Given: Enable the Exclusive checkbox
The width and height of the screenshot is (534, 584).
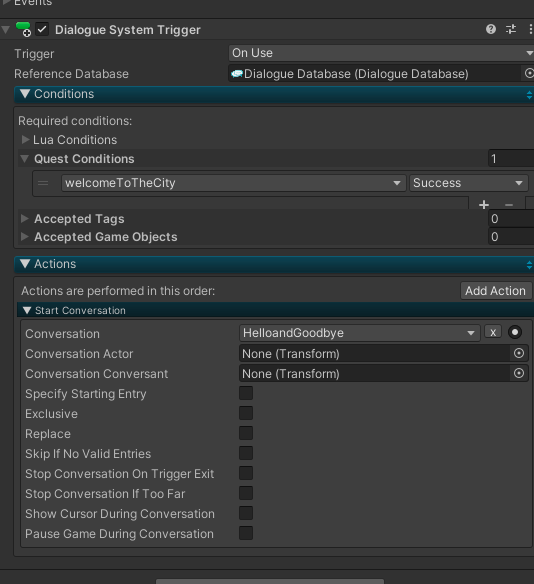Looking at the screenshot, I should point(246,413).
